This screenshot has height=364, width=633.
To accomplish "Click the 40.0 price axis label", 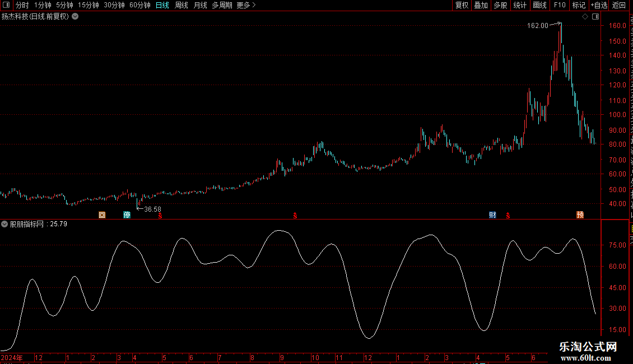I will [x=618, y=204].
